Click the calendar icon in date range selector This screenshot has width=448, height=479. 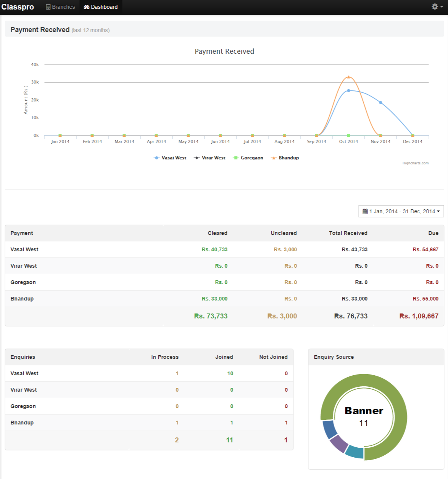(x=365, y=211)
